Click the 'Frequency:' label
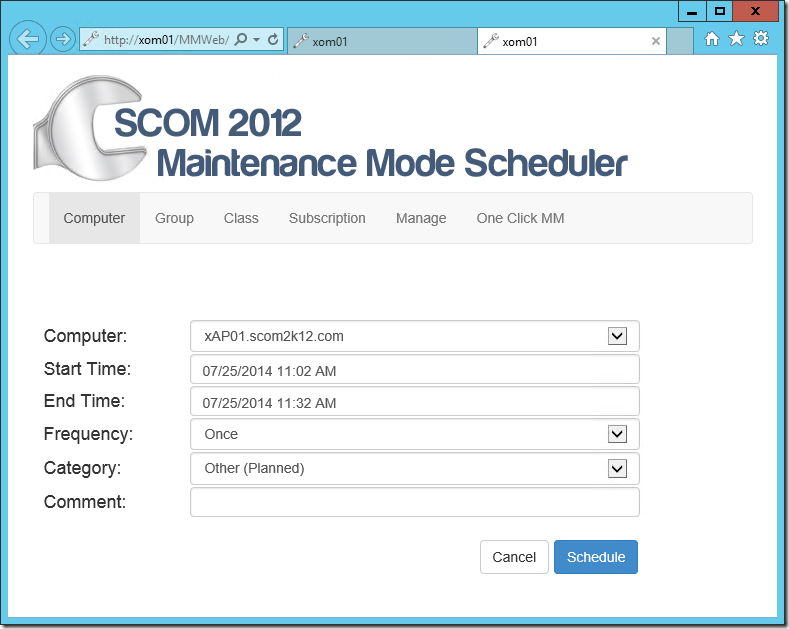 pos(89,434)
